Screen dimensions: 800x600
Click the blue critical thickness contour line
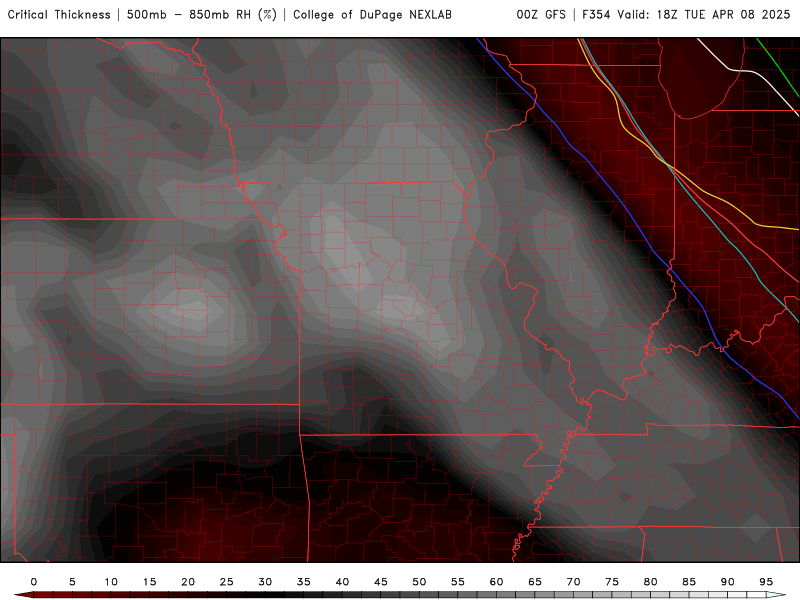(x=626, y=206)
